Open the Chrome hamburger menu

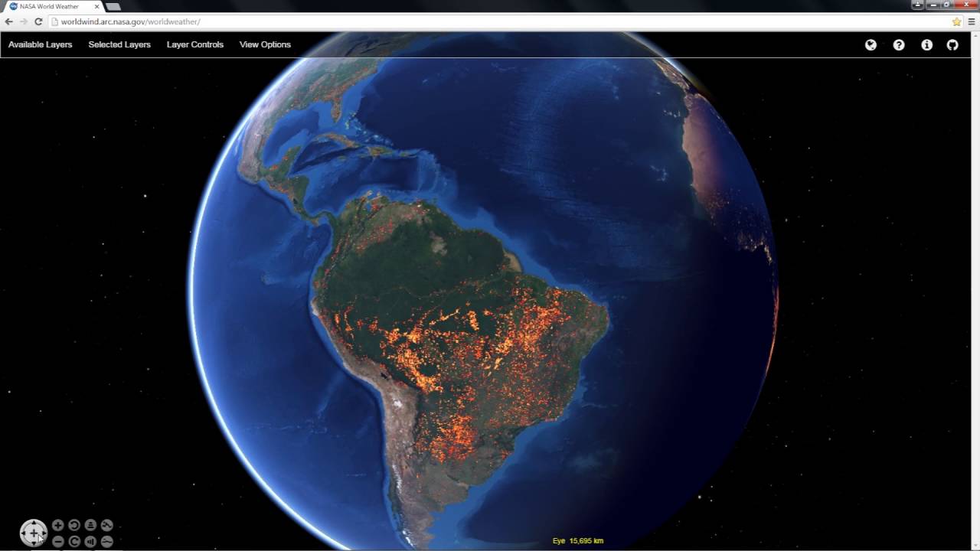pyautogui.click(x=972, y=21)
